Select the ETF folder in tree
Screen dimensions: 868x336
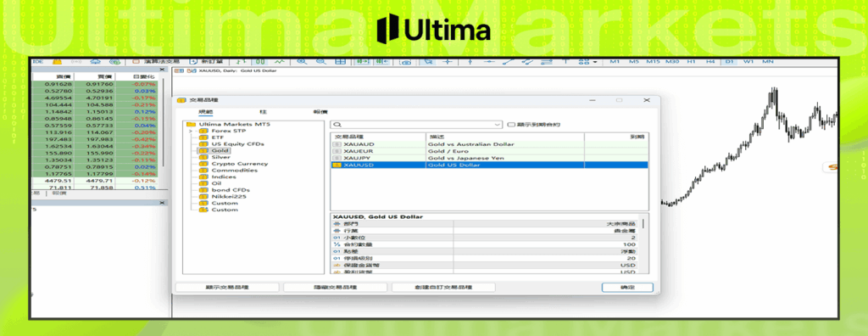[218, 137]
